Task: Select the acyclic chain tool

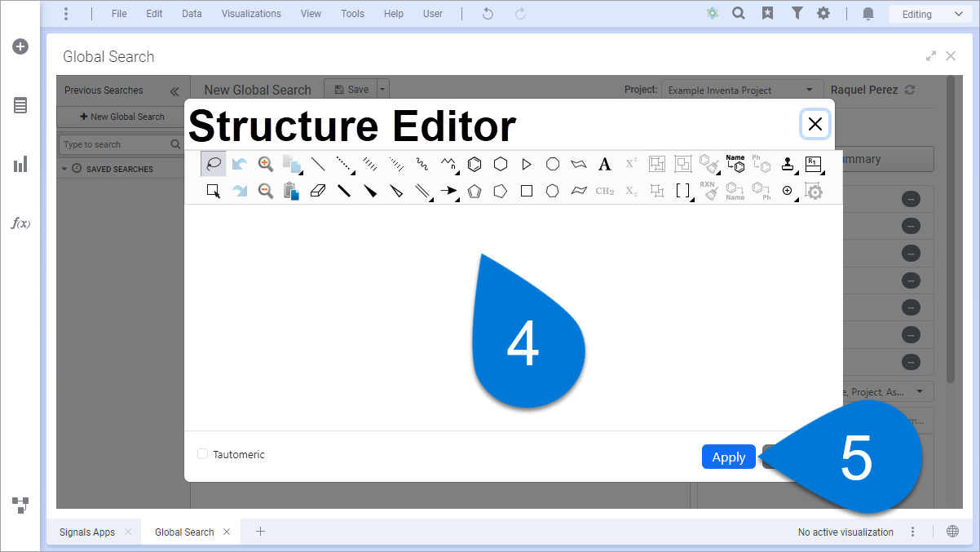Action: click(448, 164)
